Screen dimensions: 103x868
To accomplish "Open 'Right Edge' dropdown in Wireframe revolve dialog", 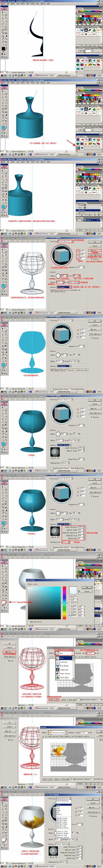I will [x=74, y=282].
